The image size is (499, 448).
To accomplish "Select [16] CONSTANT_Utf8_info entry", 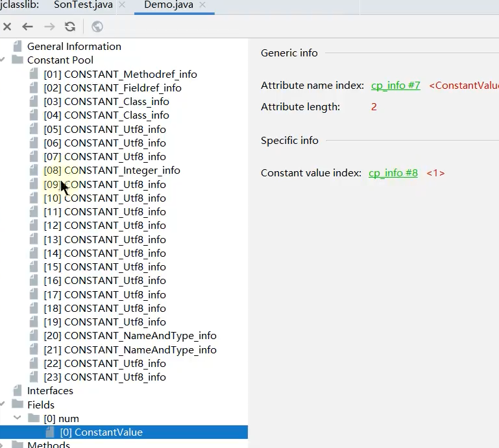I will (104, 281).
